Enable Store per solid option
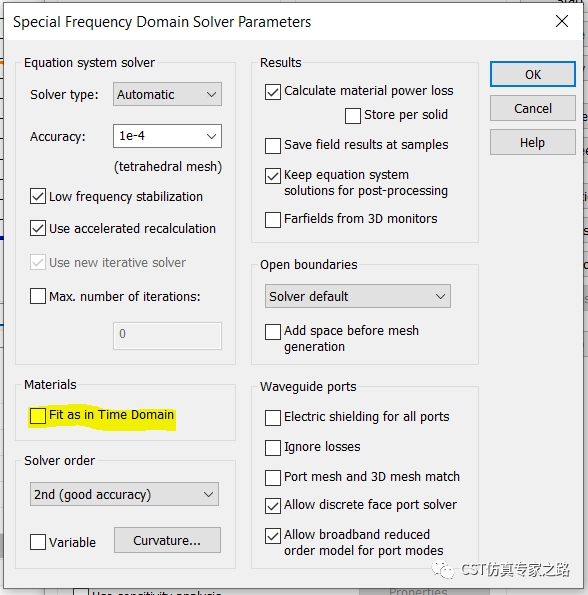The image size is (588, 595). click(x=353, y=116)
